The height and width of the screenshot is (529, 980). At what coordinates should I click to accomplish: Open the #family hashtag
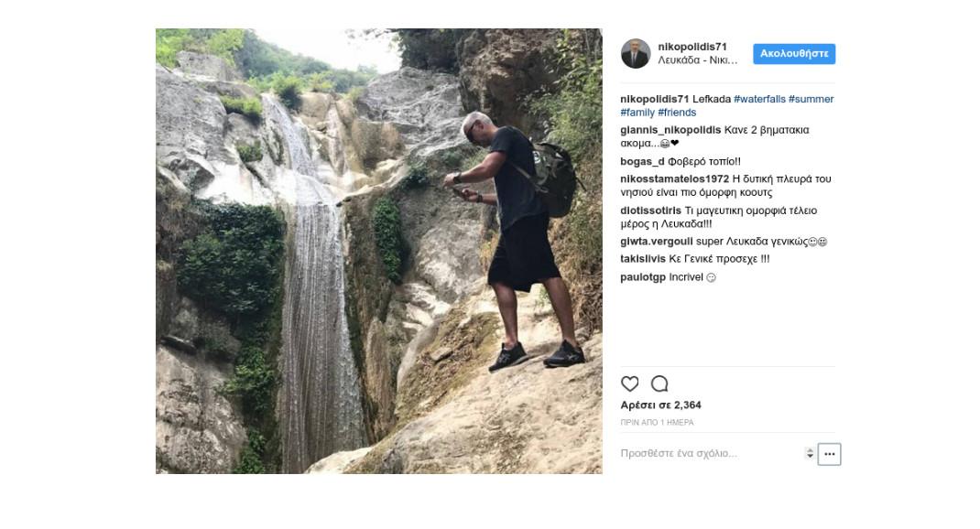(637, 113)
